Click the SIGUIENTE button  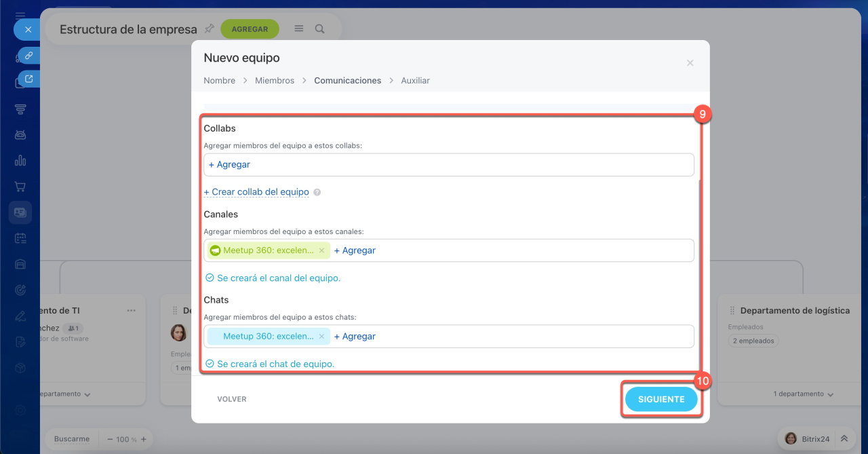coord(660,400)
